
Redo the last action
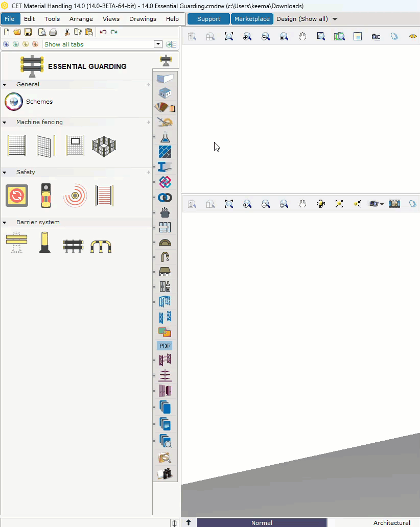tap(114, 32)
